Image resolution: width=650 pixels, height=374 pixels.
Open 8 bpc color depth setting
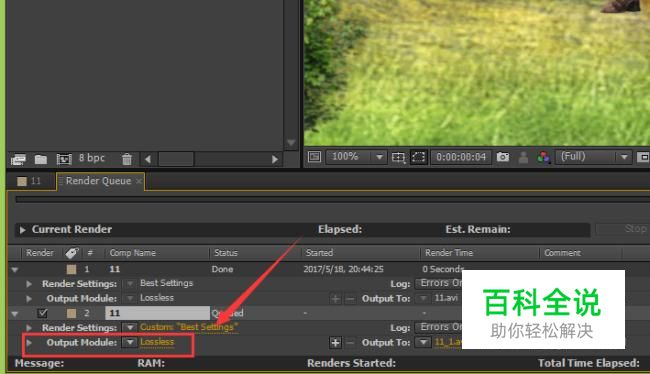point(92,158)
